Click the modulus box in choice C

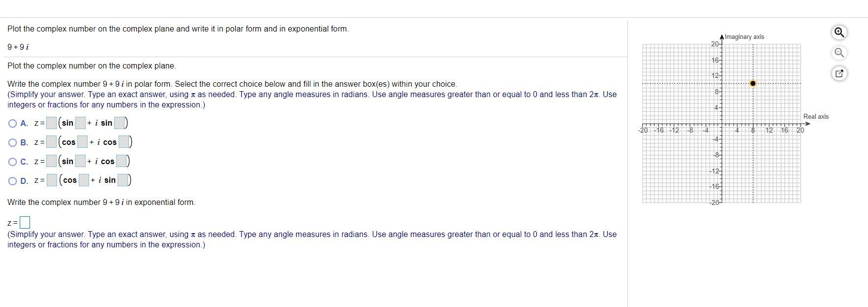[x=51, y=161]
